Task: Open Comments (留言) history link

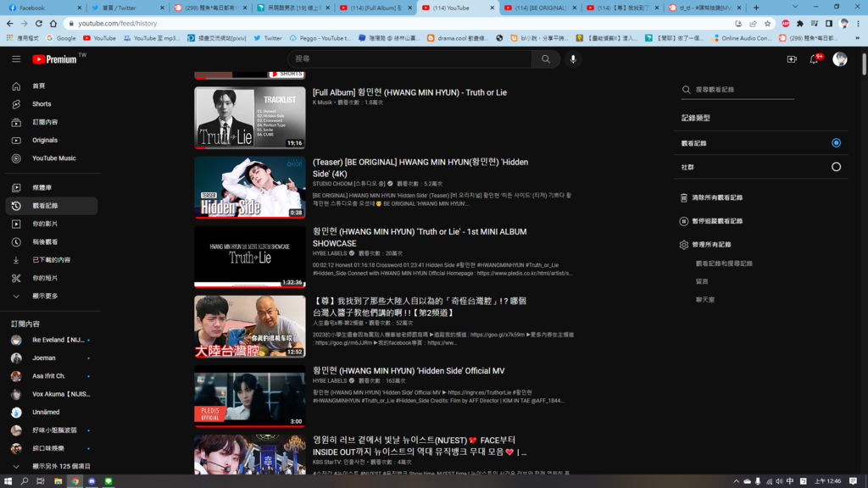Action: click(x=702, y=281)
